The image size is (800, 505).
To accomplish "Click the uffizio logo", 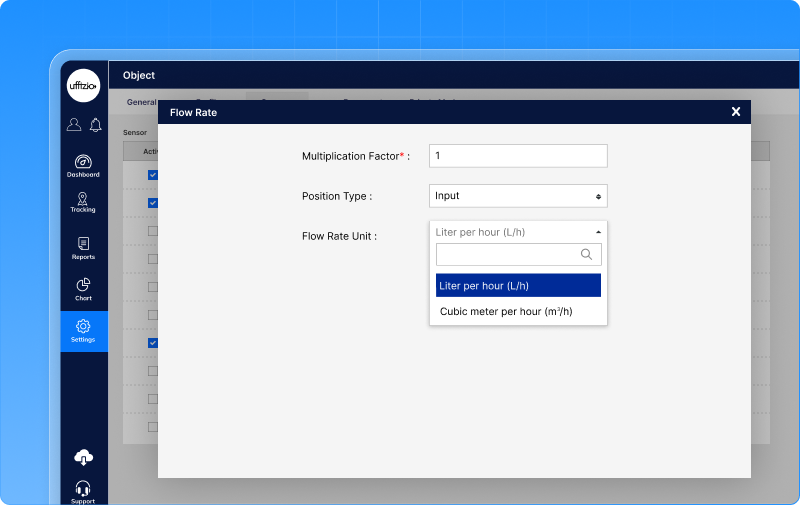I will pos(84,86).
